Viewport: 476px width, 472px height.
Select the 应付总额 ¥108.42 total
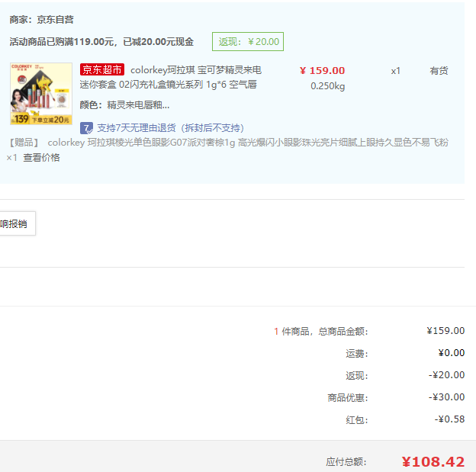click(x=433, y=461)
